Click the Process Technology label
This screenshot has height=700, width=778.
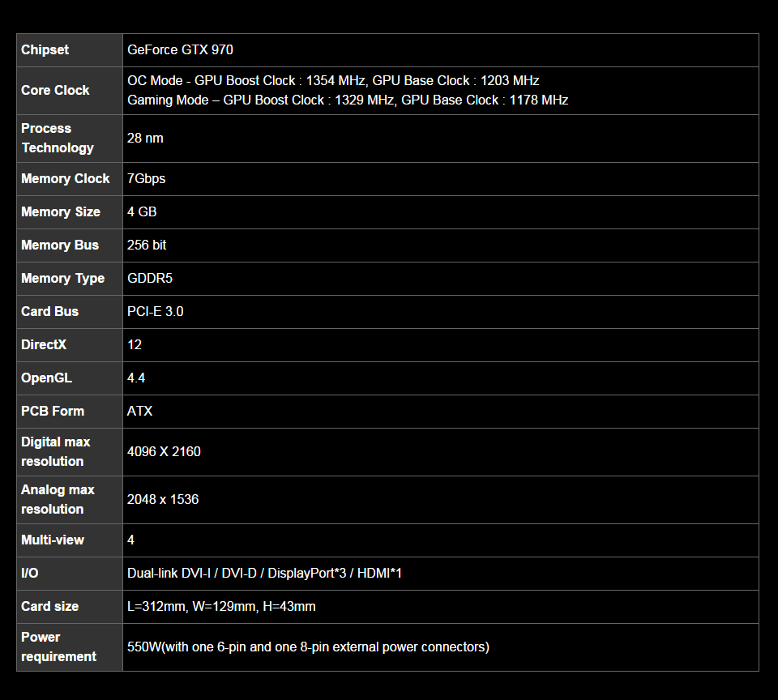pyautogui.click(x=58, y=139)
